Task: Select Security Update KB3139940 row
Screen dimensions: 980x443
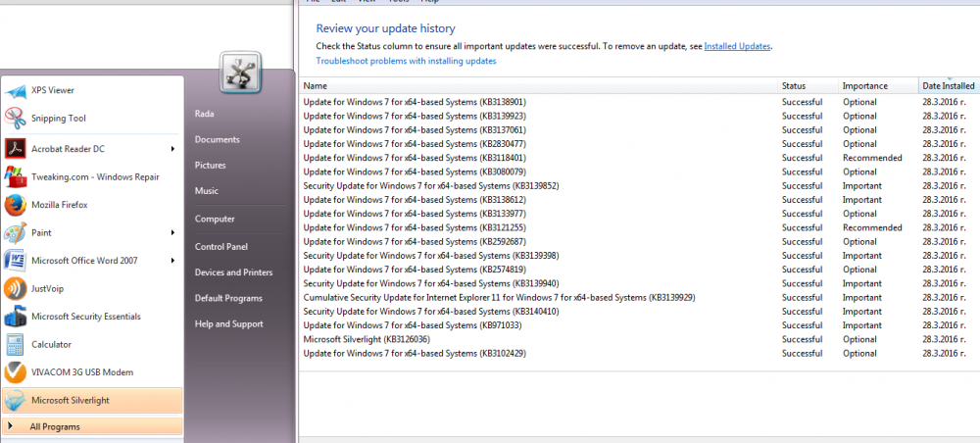Action: click(x=639, y=283)
